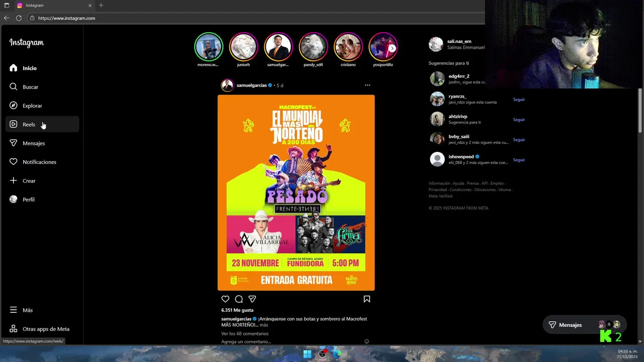View cristiano story
Viewport: 644px width, 362px height.
click(x=348, y=47)
